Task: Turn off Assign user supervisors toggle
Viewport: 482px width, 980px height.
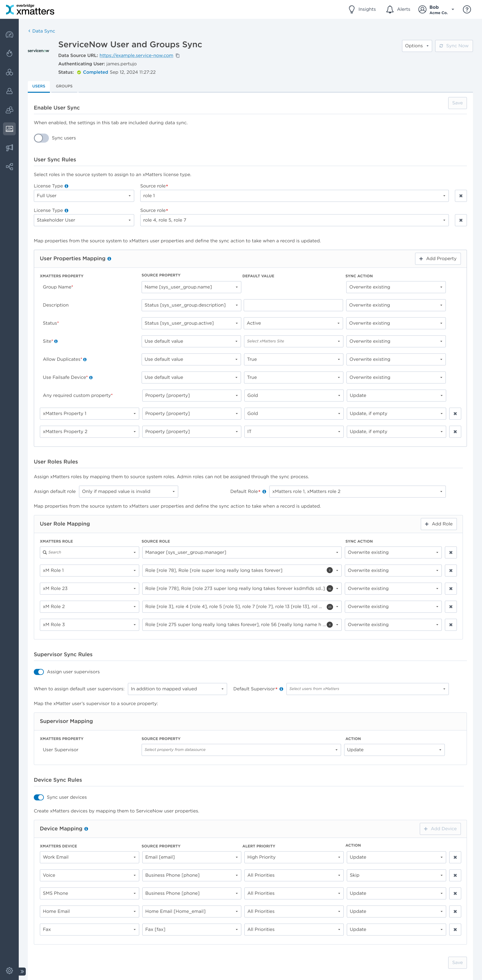Action: (39, 672)
